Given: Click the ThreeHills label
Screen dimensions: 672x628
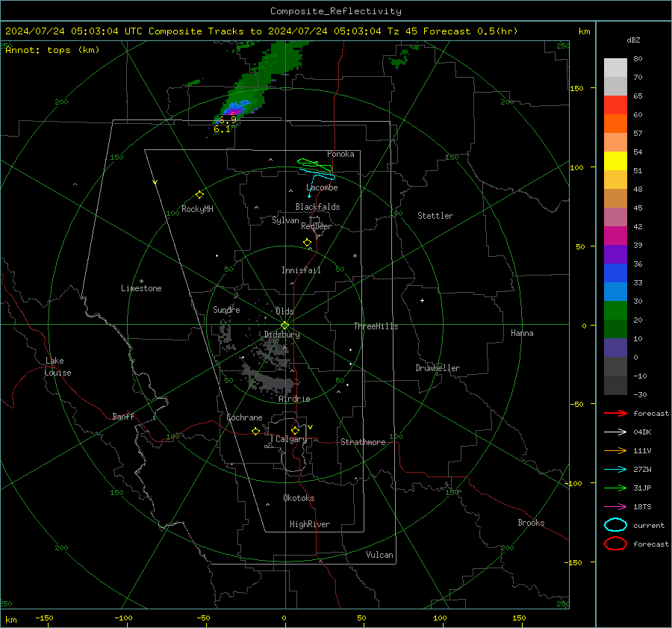Looking at the screenshot, I should pos(376,326).
